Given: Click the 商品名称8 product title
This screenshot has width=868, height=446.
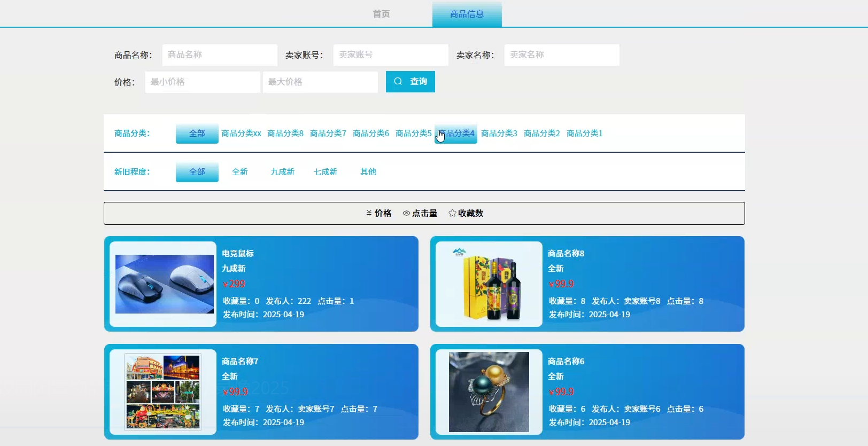Looking at the screenshot, I should point(566,254).
